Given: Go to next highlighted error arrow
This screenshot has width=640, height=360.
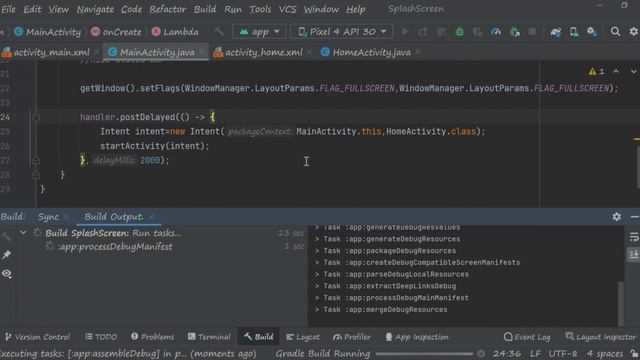Looking at the screenshot, I should 633,71.
